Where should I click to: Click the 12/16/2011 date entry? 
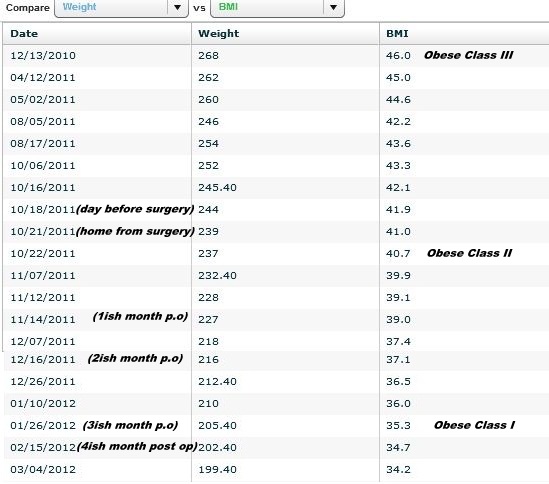(x=43, y=360)
